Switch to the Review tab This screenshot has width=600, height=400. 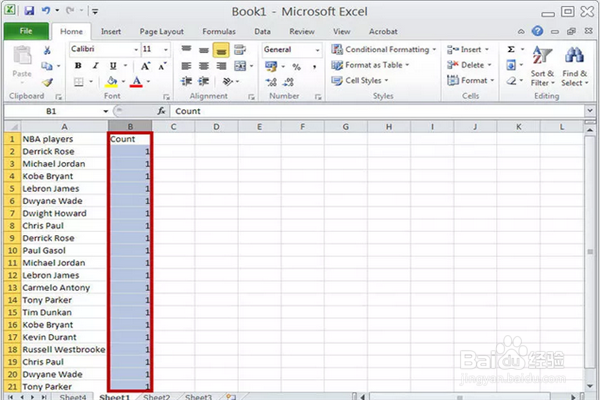click(x=302, y=31)
